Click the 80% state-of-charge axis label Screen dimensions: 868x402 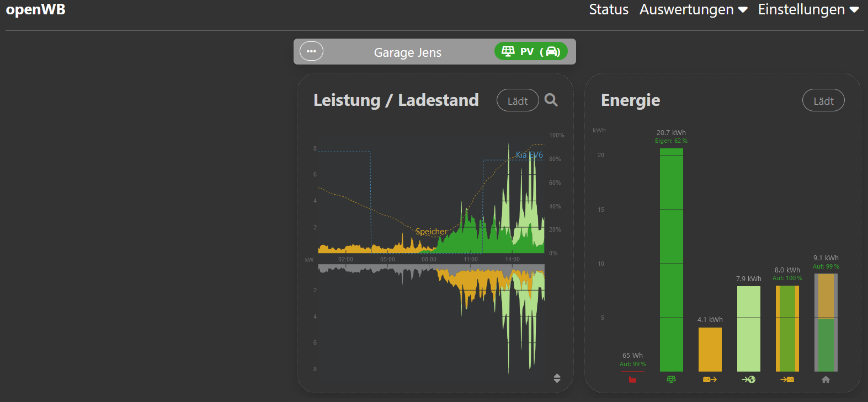click(555, 159)
